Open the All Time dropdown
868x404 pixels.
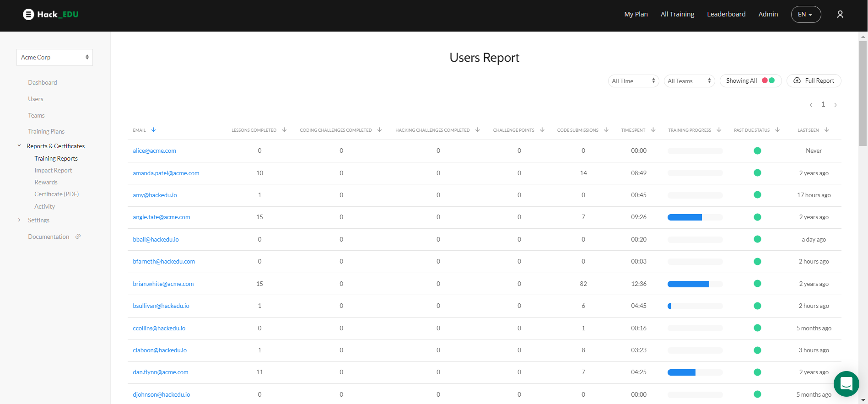[x=633, y=81]
